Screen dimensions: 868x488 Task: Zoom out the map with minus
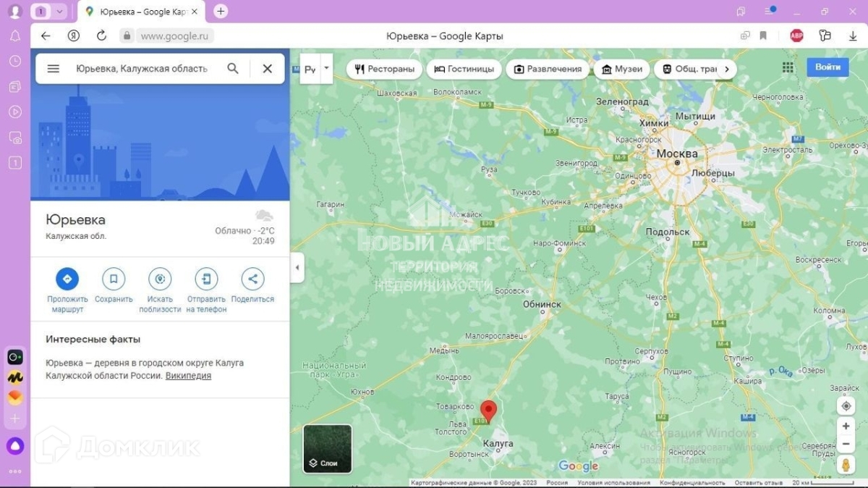[x=846, y=444]
